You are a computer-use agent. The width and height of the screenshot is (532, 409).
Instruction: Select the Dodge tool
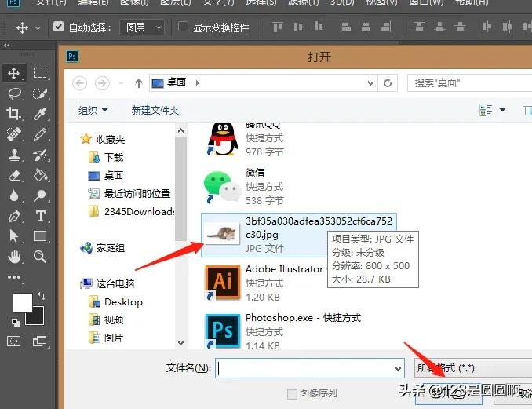[x=40, y=195]
